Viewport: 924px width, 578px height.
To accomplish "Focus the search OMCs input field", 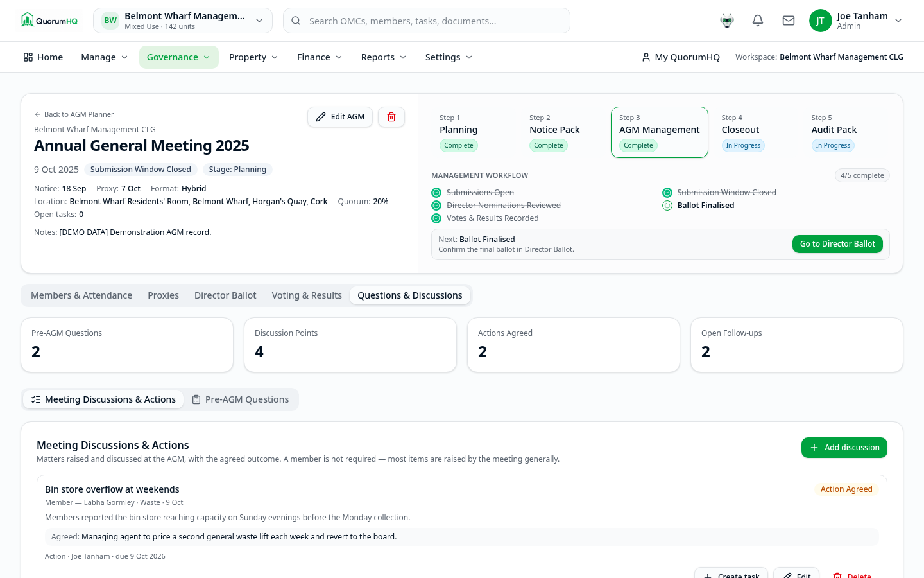I will 427,21.
